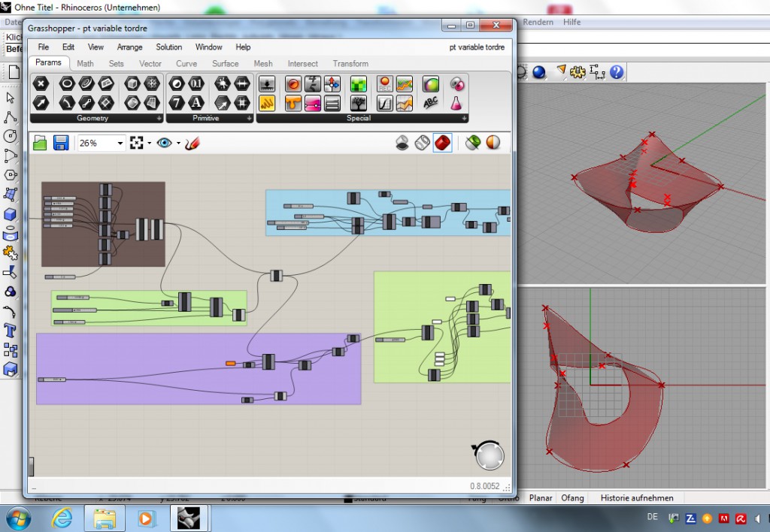770x532 pixels.
Task: Open Rhino options gear icon
Action: pos(577,72)
